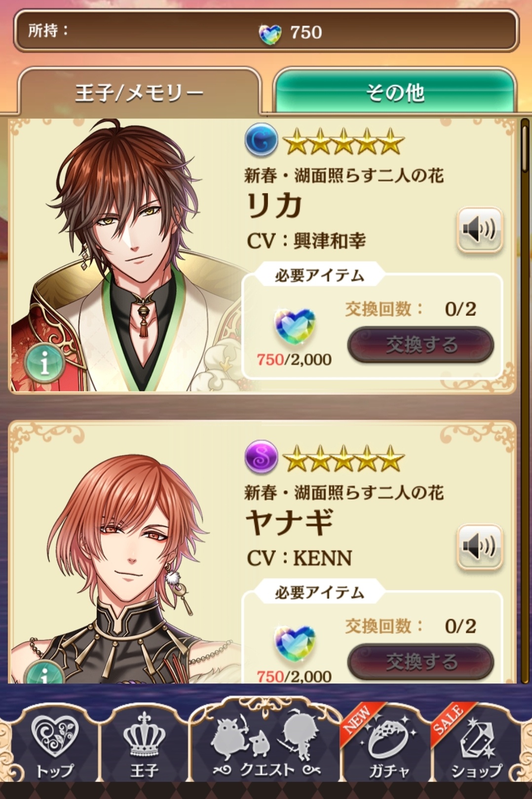This screenshot has height=799, width=532.
Task: Tap the 所持 gem balance bar
Action: click(x=266, y=31)
